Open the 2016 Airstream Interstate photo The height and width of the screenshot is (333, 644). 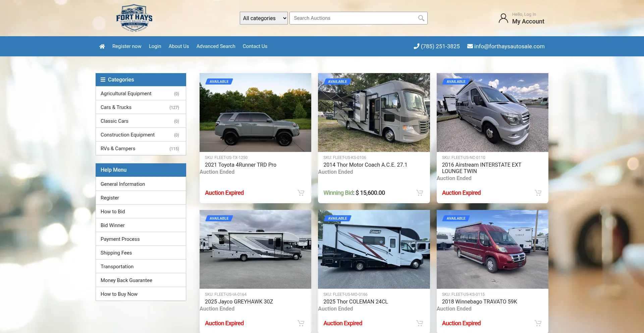pyautogui.click(x=492, y=113)
